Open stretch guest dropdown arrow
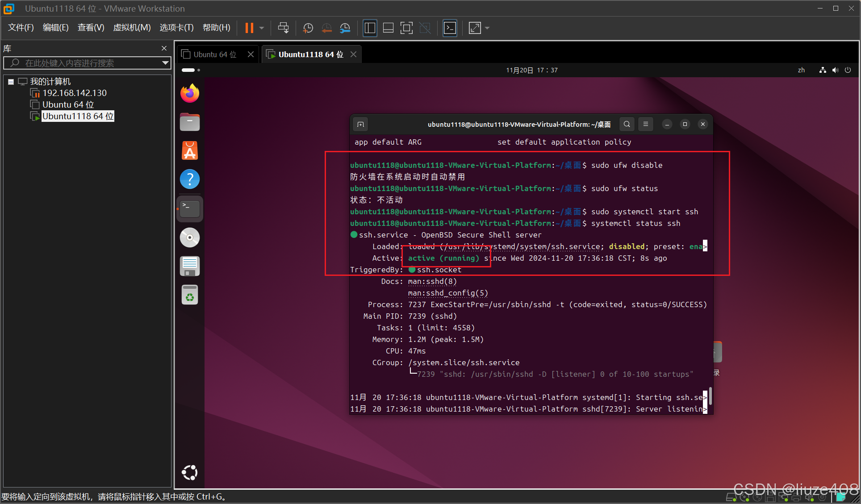Viewport: 861px width, 504px height. coord(487,28)
